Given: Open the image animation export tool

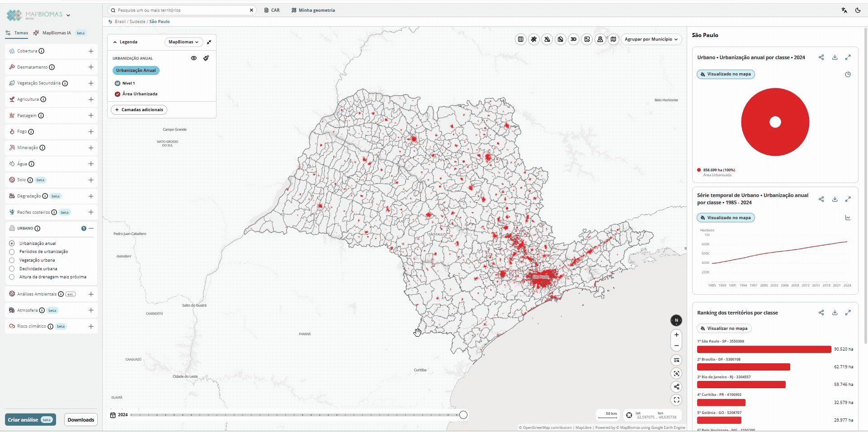Looking at the screenshot, I should (x=587, y=39).
